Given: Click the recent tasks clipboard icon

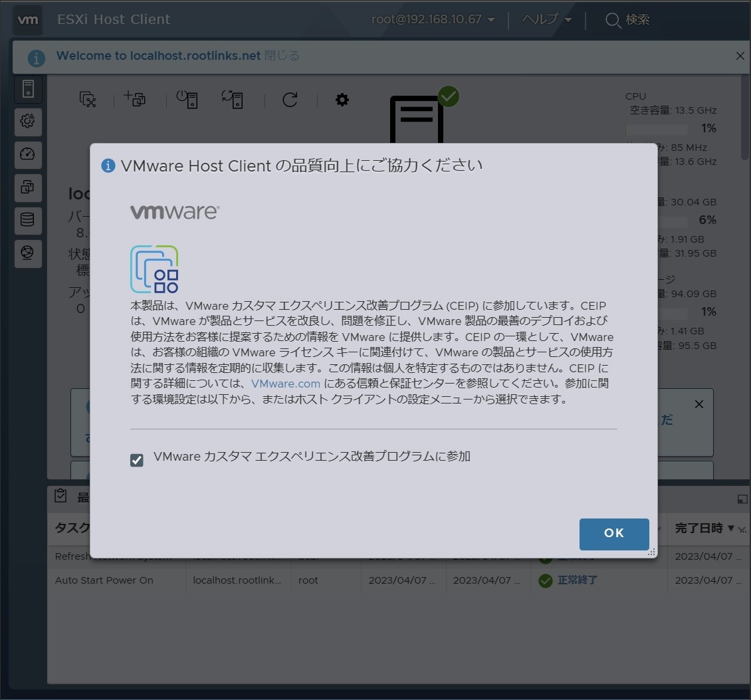Looking at the screenshot, I should click(61, 495).
